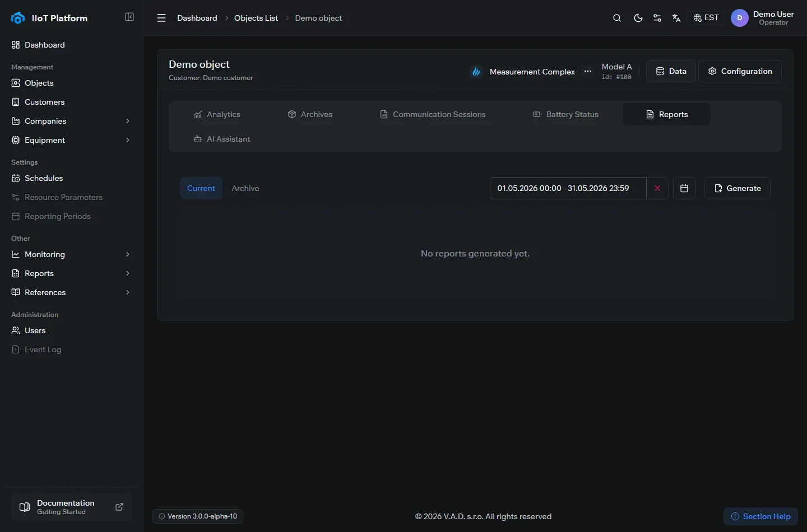The width and height of the screenshot is (807, 532).
Task: Click the Demo object breadcrumb
Action: coord(318,18)
